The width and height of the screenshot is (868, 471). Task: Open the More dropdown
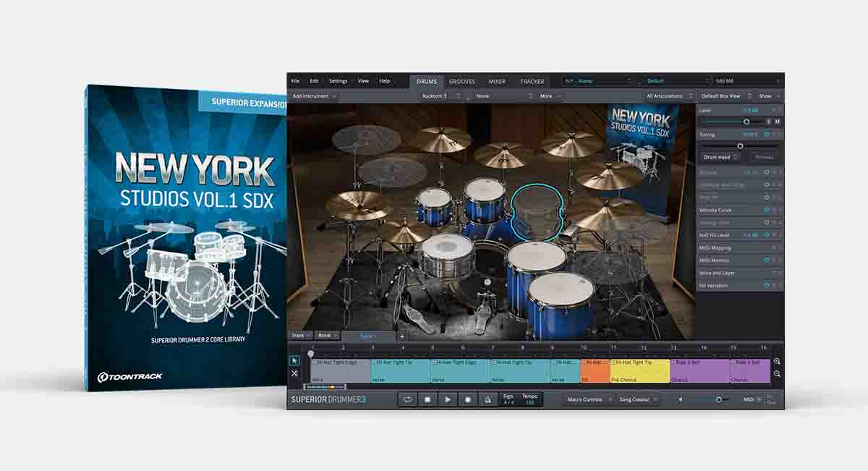click(549, 96)
